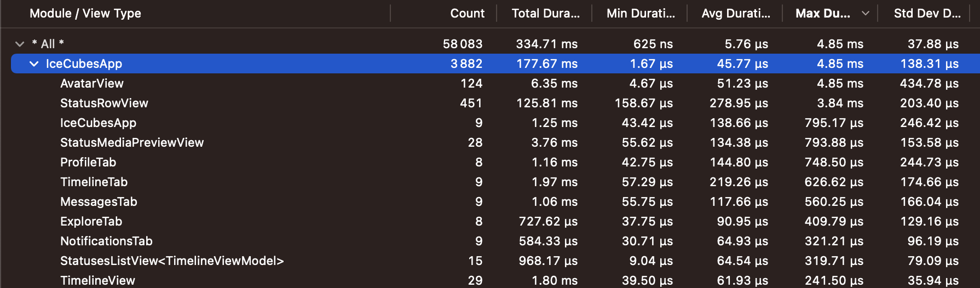This screenshot has height=288, width=980.
Task: Sort by Total Duration column header
Action: (545, 13)
